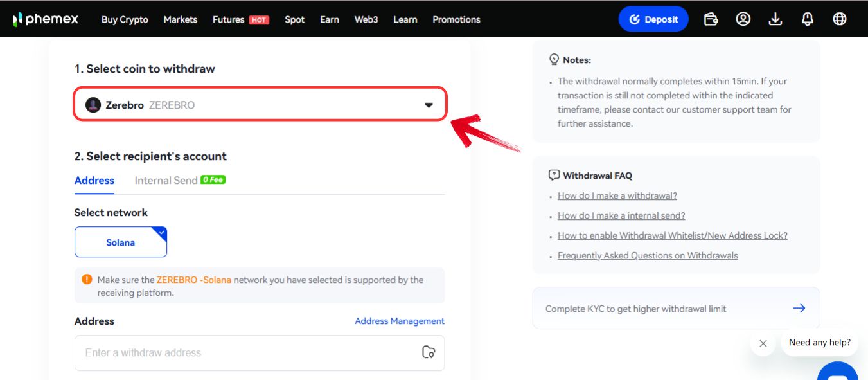Open How do I make a withdrawal link
The image size is (868, 380).
pyautogui.click(x=617, y=195)
